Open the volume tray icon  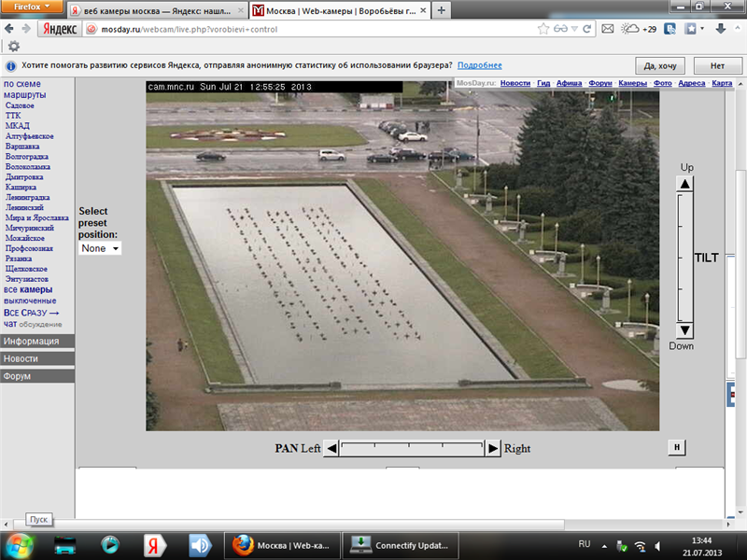[x=658, y=546]
